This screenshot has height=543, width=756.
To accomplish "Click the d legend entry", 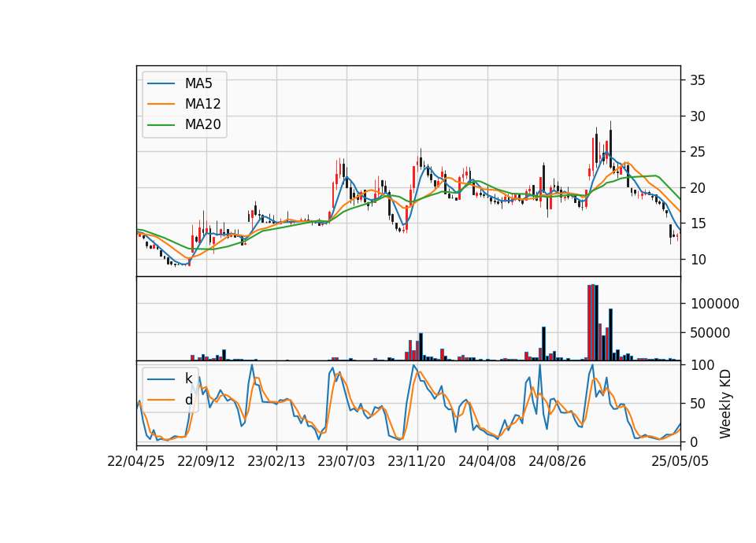I will click(x=188, y=400).
